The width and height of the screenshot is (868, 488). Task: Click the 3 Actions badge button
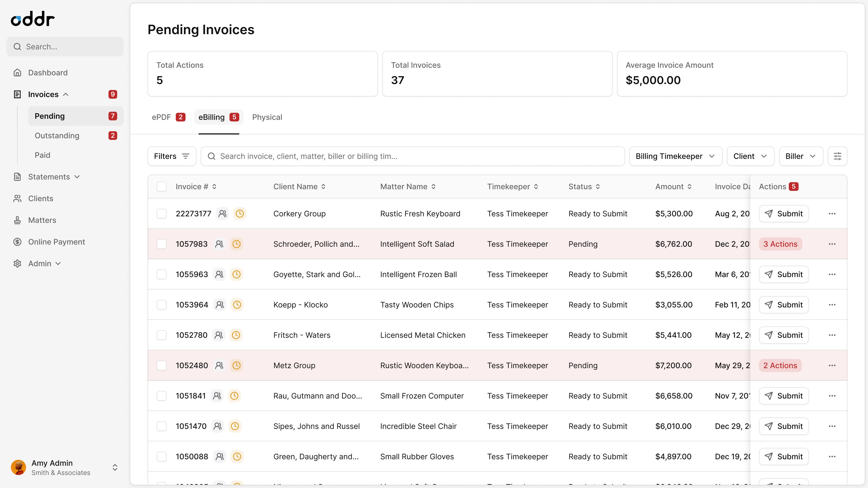780,244
